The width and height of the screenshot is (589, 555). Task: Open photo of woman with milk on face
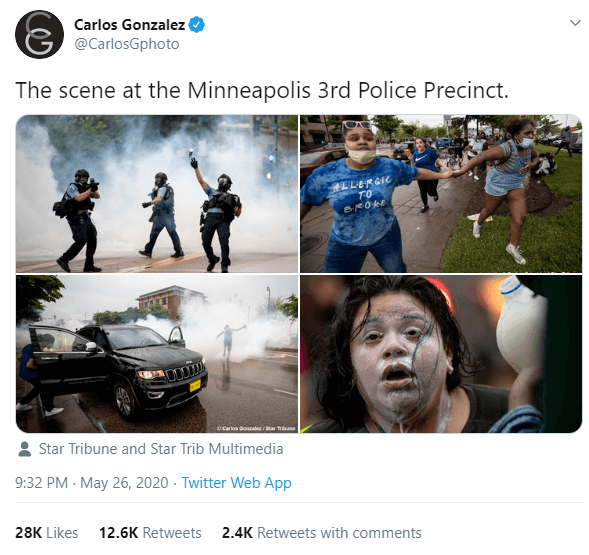(x=441, y=354)
